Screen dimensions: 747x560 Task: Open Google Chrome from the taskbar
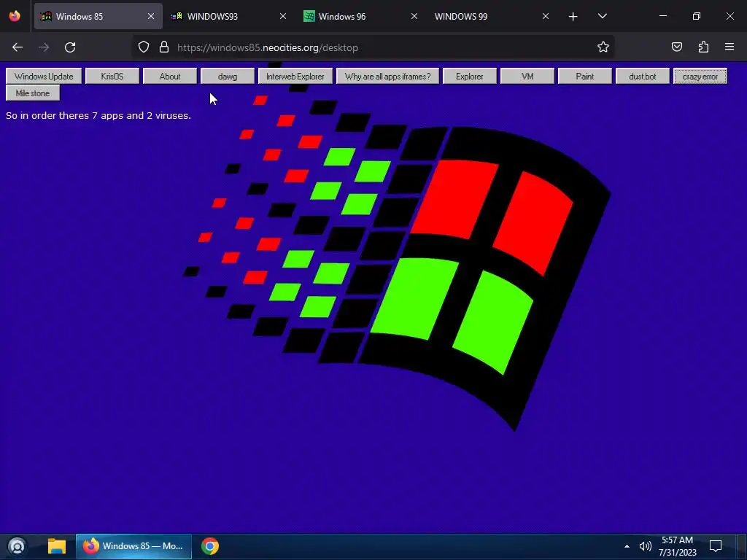210,546
